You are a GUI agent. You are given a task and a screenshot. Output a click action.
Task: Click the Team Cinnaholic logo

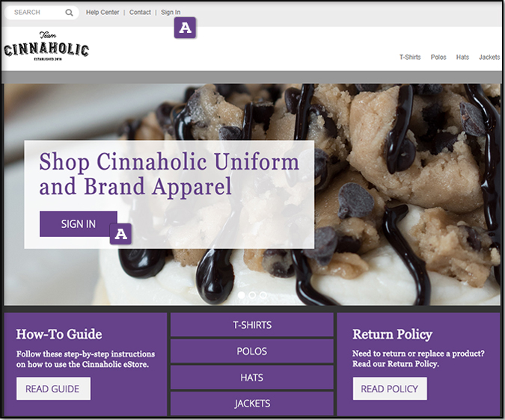coord(46,46)
